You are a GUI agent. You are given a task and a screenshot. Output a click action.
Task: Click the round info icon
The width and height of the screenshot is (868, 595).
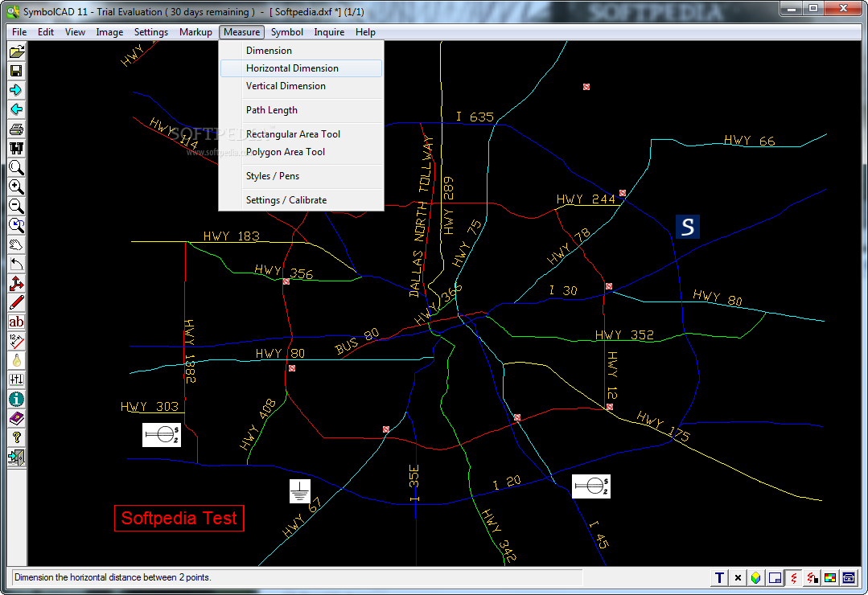pos(17,399)
